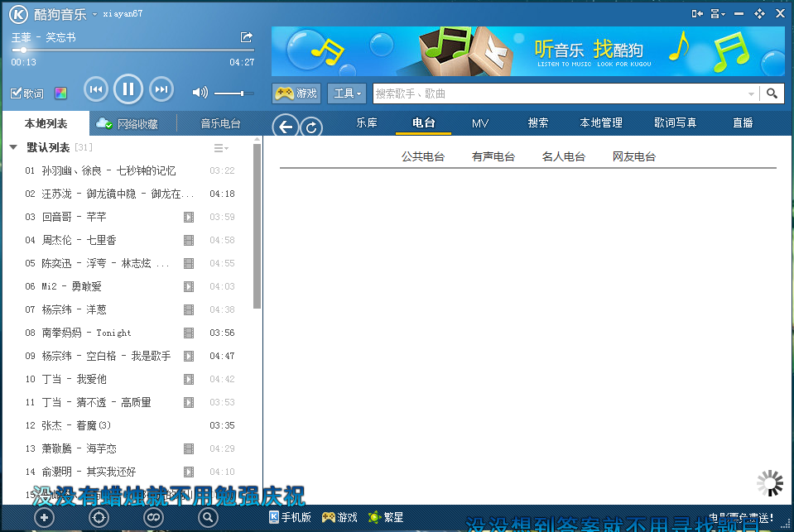
Task: Change play mode loop icon
Action: pyautogui.click(x=153, y=517)
